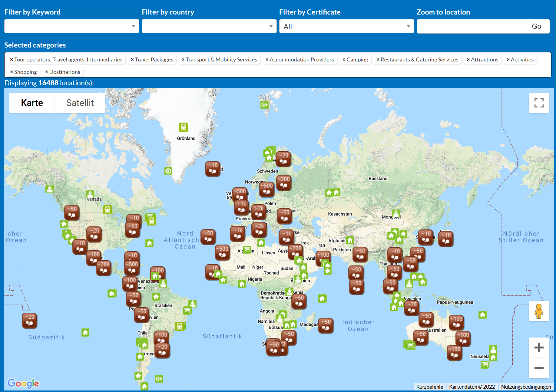This screenshot has width=556, height=392.
Task: Open the Filter by country dropdown
Action: point(209,26)
